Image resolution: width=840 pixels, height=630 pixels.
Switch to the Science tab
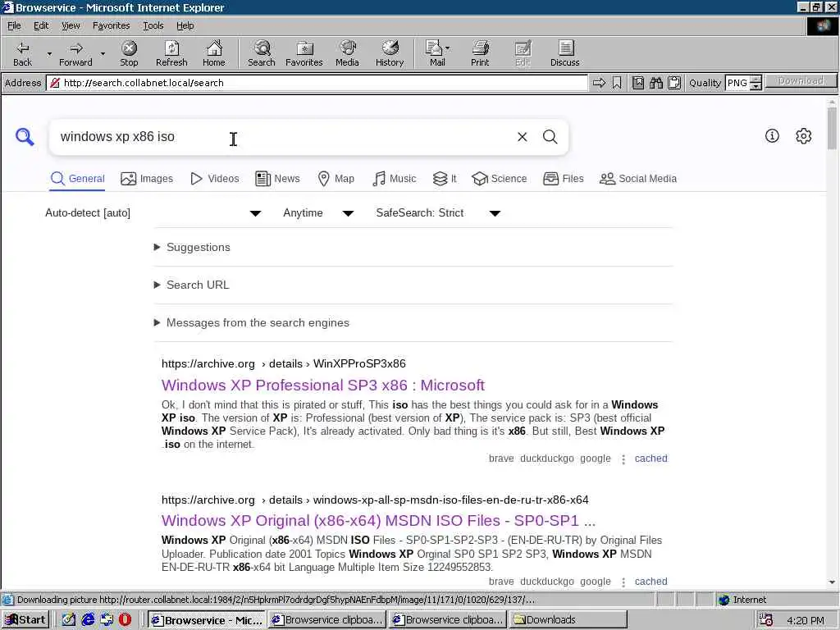[x=500, y=179]
